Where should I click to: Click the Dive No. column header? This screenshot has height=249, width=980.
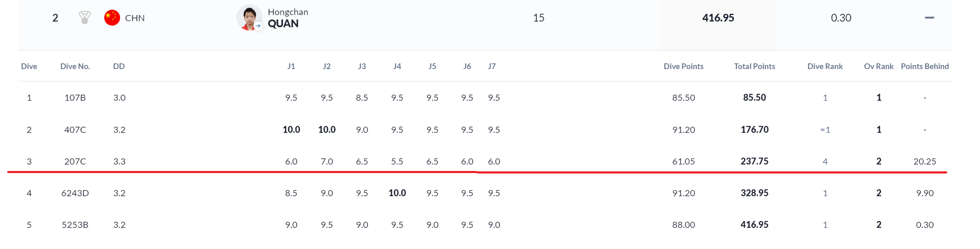(x=75, y=66)
